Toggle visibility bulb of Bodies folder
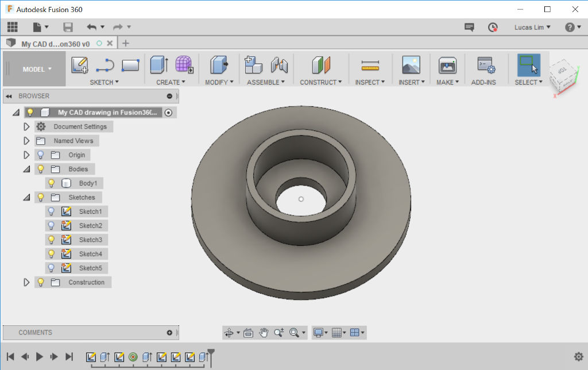This screenshot has width=588, height=370. click(41, 169)
